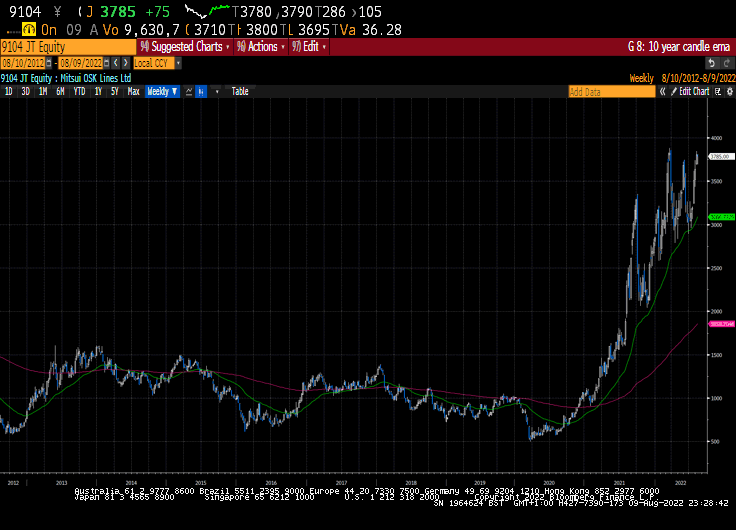Shift date range forward with right arrow
Viewport: 736px width, 530px height.
click(125, 63)
